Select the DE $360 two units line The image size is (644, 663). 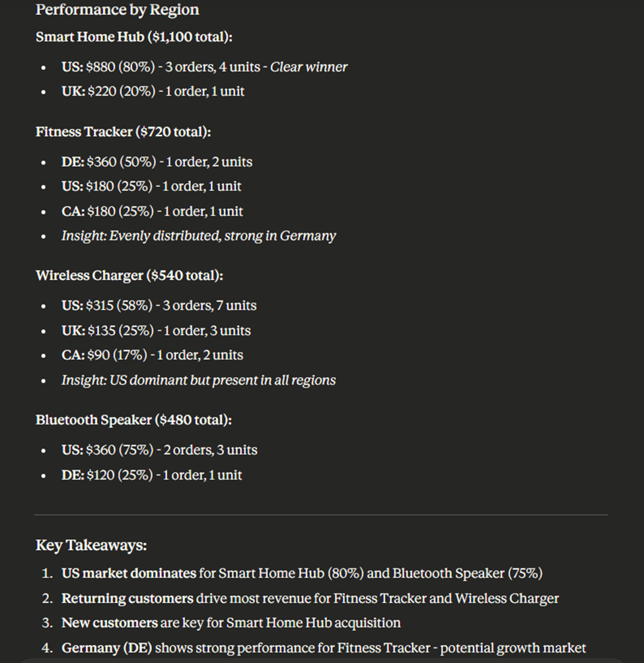pos(157,162)
